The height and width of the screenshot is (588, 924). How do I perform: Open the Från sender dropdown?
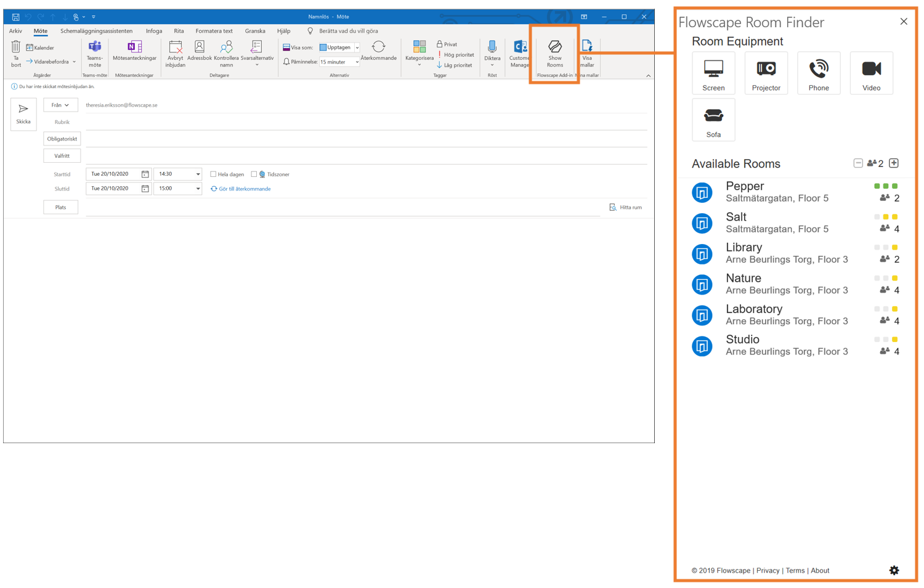[x=60, y=105]
